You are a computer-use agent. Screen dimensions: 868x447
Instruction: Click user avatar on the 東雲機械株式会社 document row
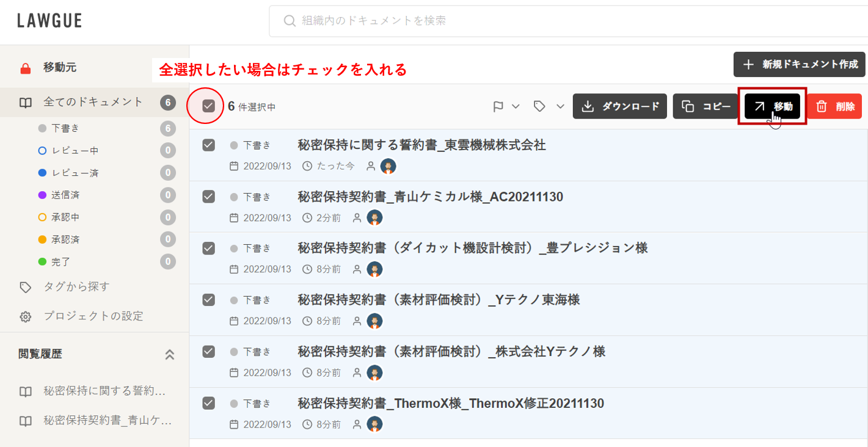[388, 166]
